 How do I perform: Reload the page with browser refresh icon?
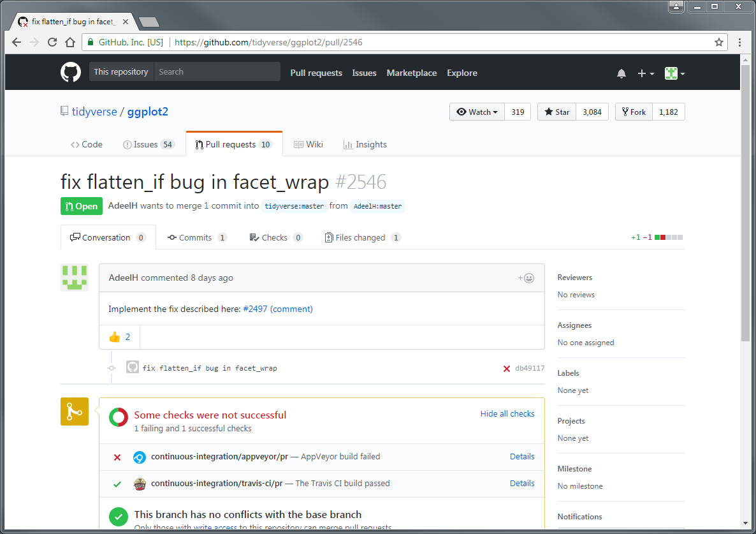[x=52, y=43]
